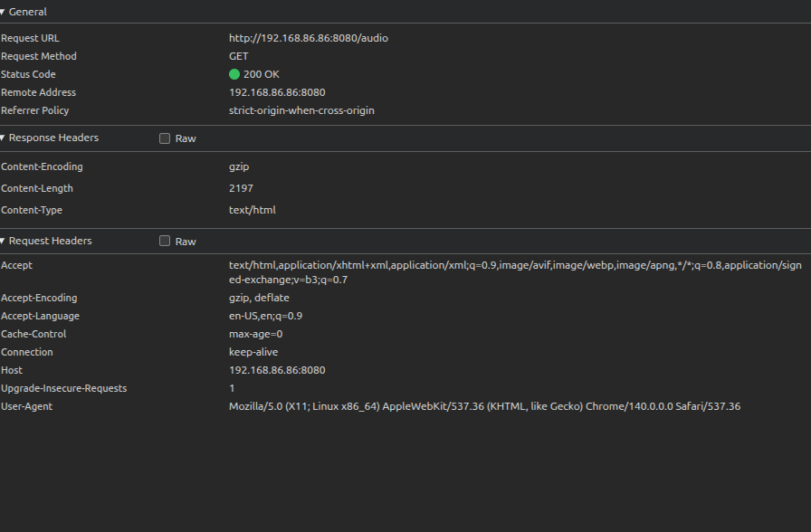Collapse the Response Headers section
The image size is (811, 532).
(4, 138)
